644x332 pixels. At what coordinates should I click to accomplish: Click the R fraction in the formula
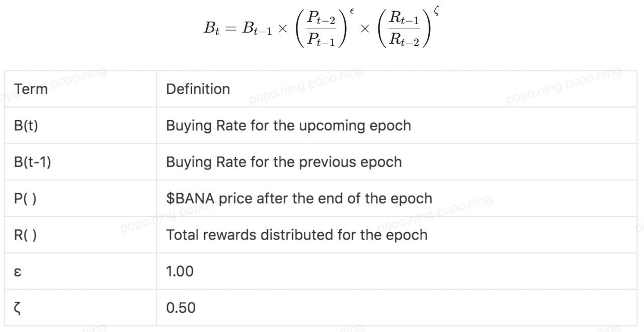(405, 28)
